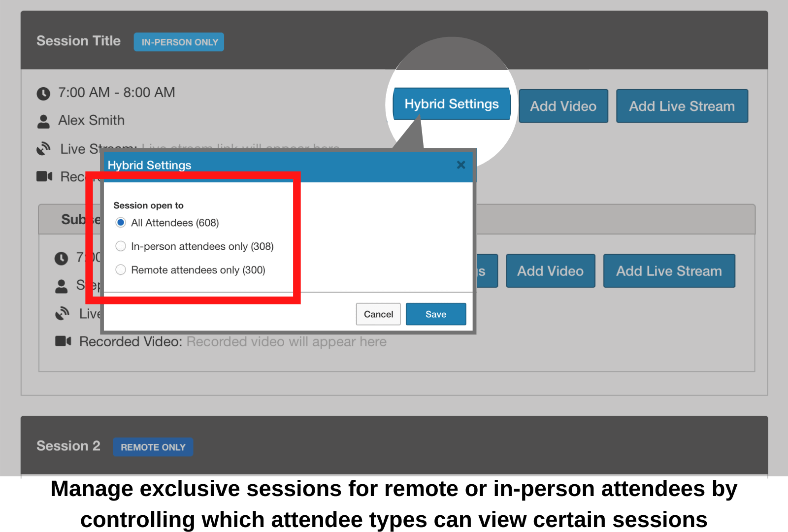Select the All Attendees radio button
This screenshot has height=532, width=788.
(x=121, y=223)
